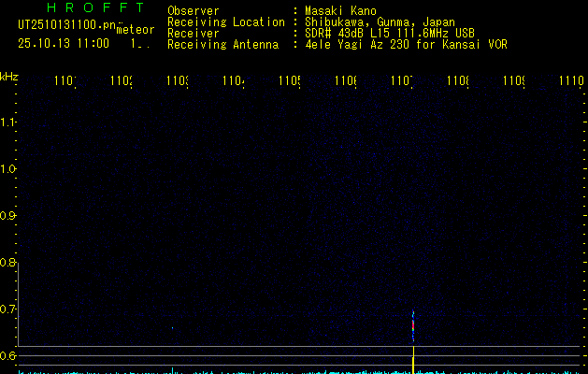588x374 pixels.
Task: Click the tall yellow power spike at bottom
Action: click(413, 360)
